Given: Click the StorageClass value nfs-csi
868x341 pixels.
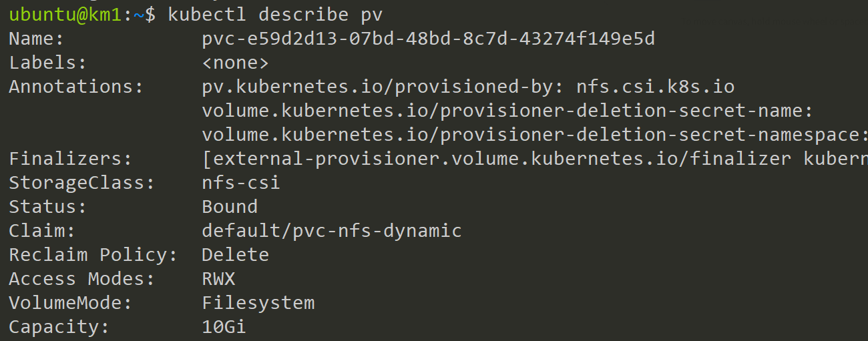Looking at the screenshot, I should (x=241, y=183).
